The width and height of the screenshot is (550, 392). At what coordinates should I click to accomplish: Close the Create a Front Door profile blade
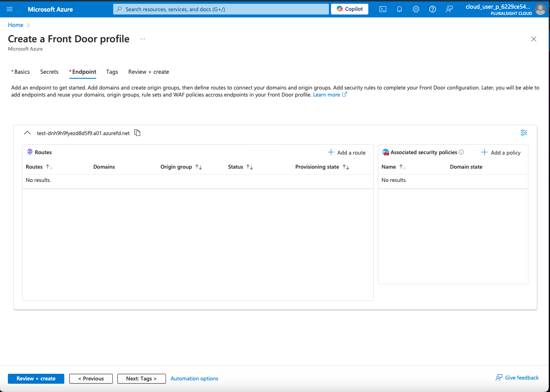(x=534, y=39)
